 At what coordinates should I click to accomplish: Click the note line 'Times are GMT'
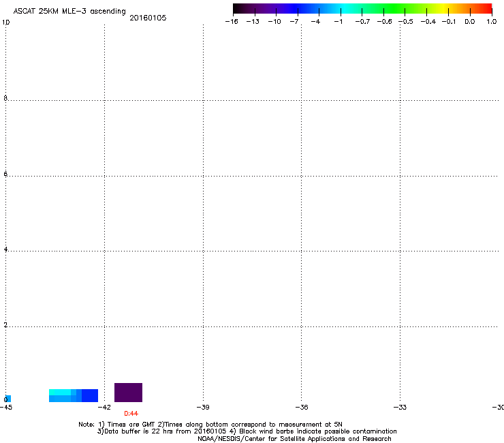[x=131, y=425]
